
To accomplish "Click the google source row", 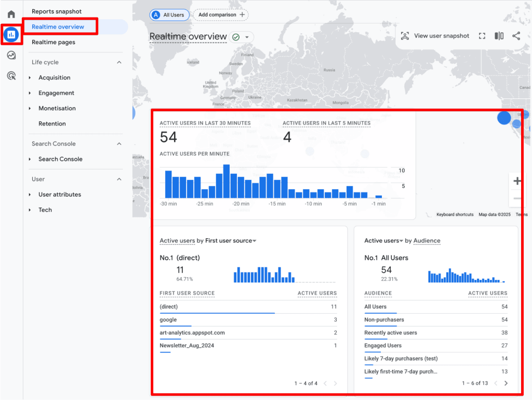I will (248, 319).
